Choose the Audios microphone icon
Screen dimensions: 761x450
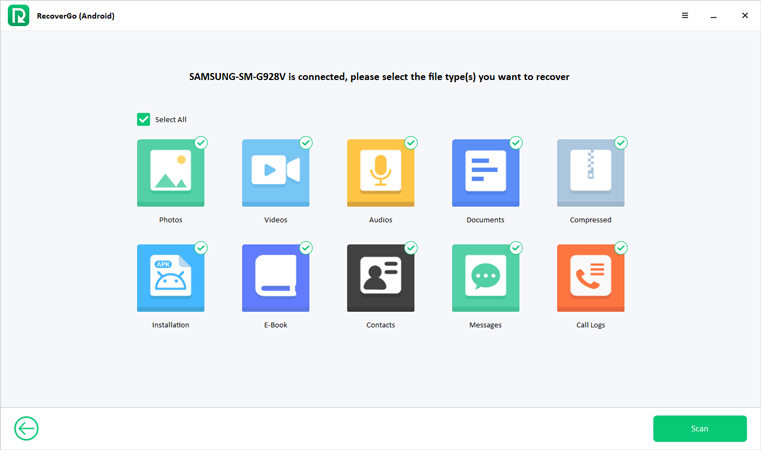click(380, 173)
